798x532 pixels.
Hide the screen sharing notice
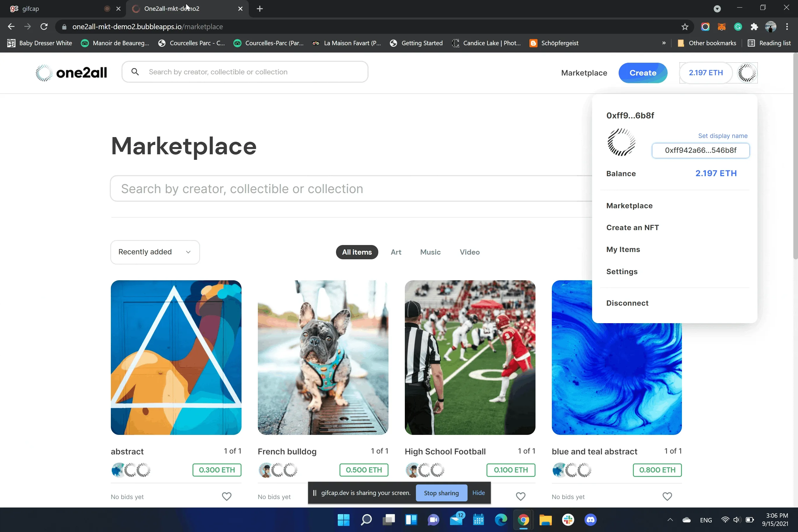[x=478, y=493]
